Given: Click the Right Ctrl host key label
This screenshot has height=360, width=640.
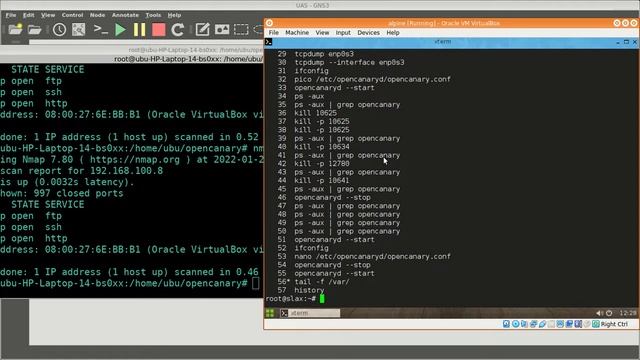Looking at the screenshot, I should click(614, 324).
